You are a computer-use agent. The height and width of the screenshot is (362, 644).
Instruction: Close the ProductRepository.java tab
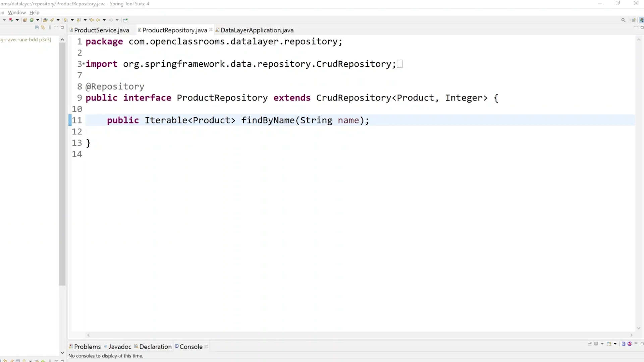tap(211, 30)
